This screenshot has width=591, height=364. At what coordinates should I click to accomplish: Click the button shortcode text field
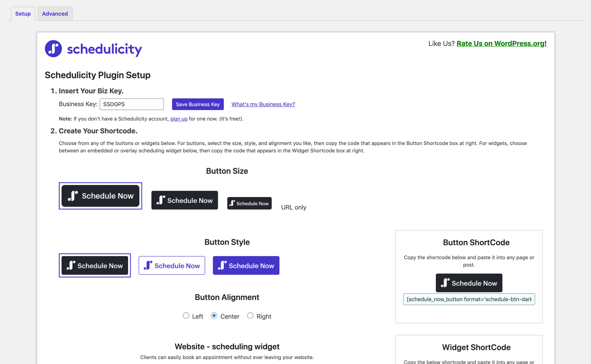(x=469, y=299)
